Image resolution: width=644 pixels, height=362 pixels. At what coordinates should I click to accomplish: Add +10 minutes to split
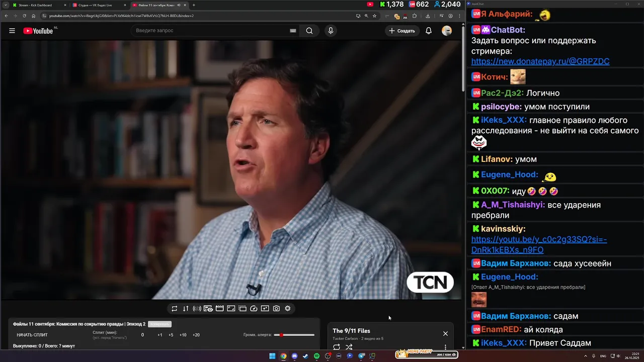point(183,335)
